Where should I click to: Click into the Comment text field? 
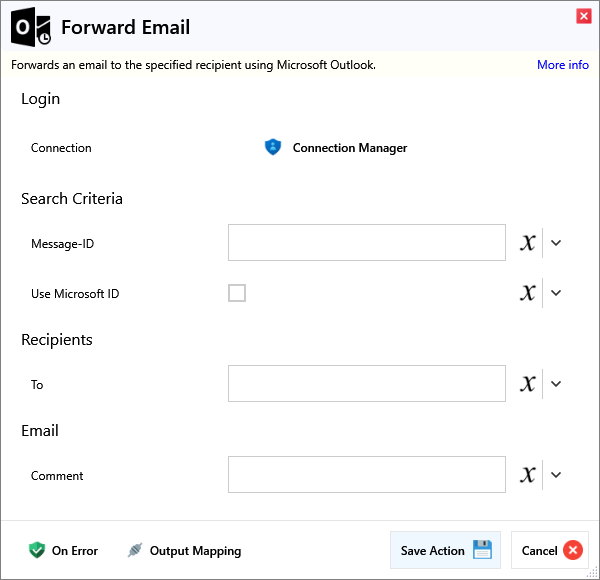point(366,475)
